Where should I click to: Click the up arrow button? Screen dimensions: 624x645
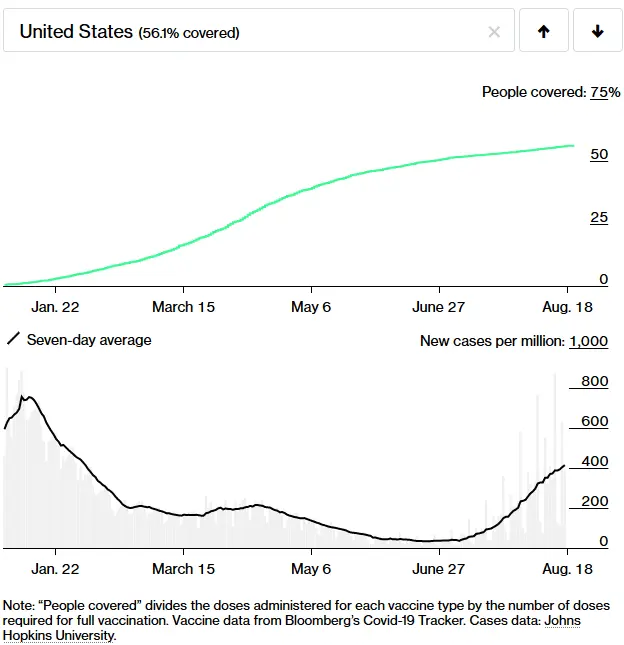pos(544,32)
